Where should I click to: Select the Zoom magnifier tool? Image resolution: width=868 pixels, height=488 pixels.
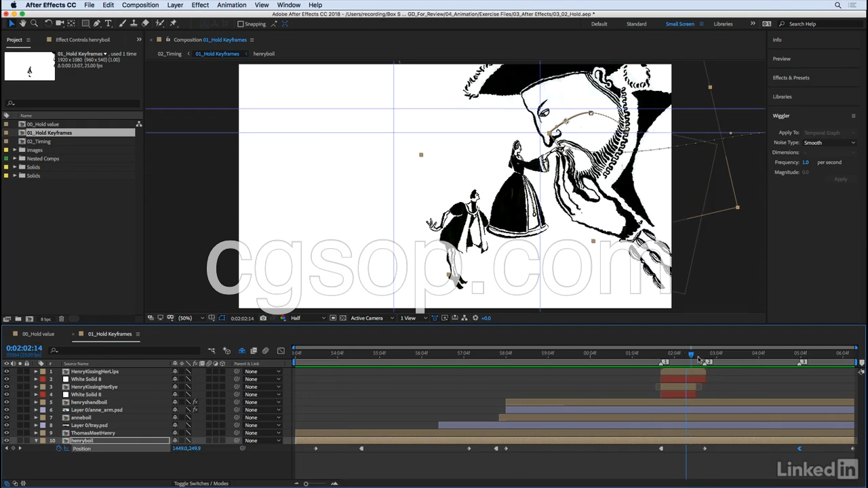pyautogui.click(x=34, y=24)
